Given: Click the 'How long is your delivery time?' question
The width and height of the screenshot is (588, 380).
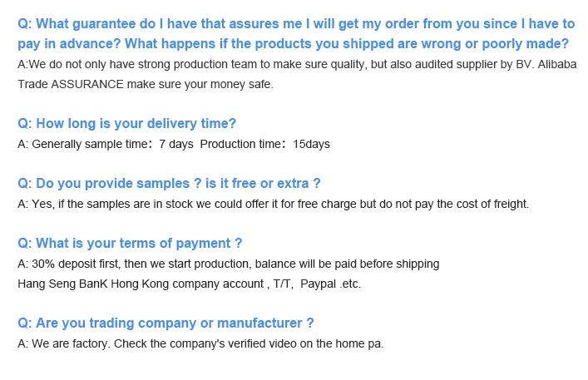Looking at the screenshot, I should (x=126, y=123).
